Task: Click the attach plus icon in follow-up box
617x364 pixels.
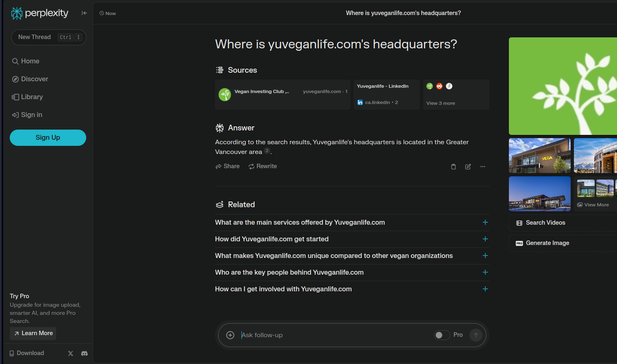Action: pyautogui.click(x=230, y=335)
